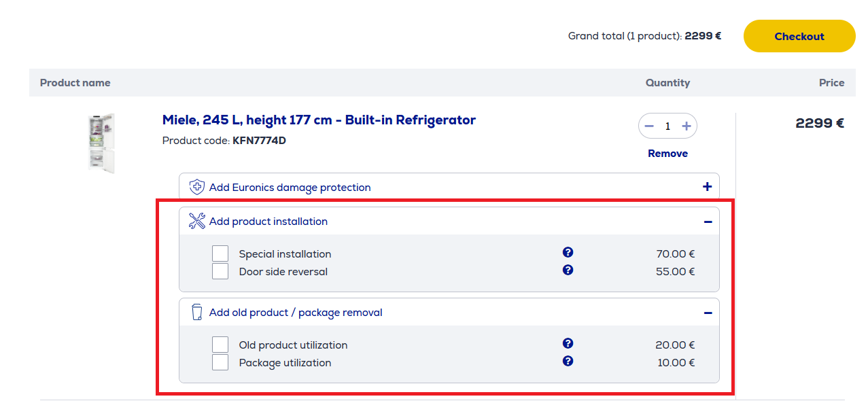The height and width of the screenshot is (420, 868).
Task: Check the Package utilization checkbox
Action: tap(220, 362)
